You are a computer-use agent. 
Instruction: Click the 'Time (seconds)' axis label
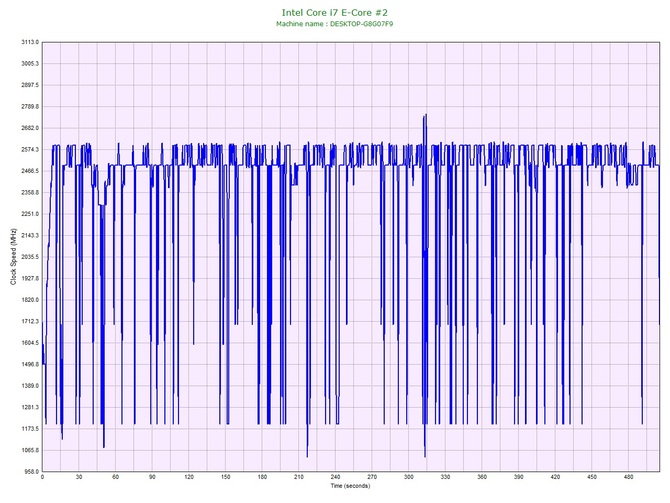[x=350, y=486]
